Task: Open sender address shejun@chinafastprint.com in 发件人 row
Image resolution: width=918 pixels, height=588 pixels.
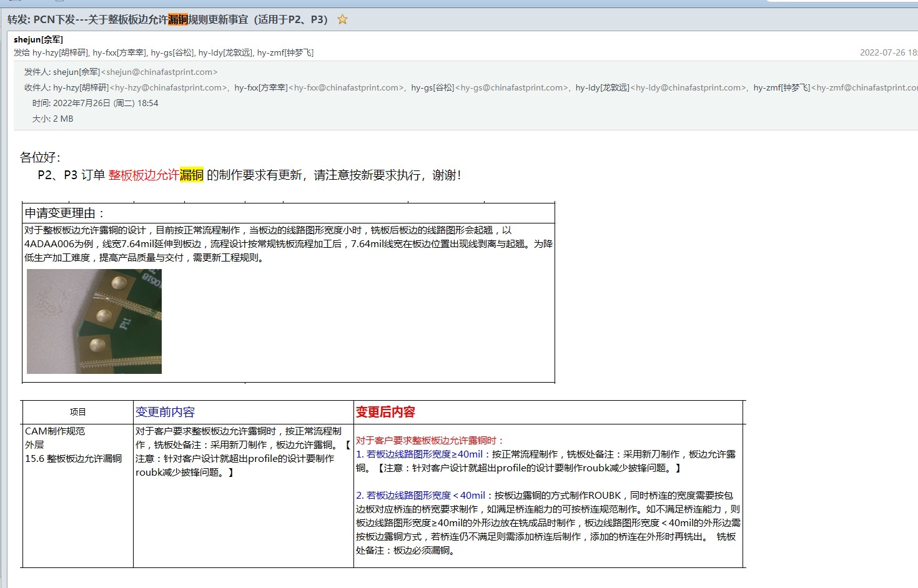Action: click(159, 72)
